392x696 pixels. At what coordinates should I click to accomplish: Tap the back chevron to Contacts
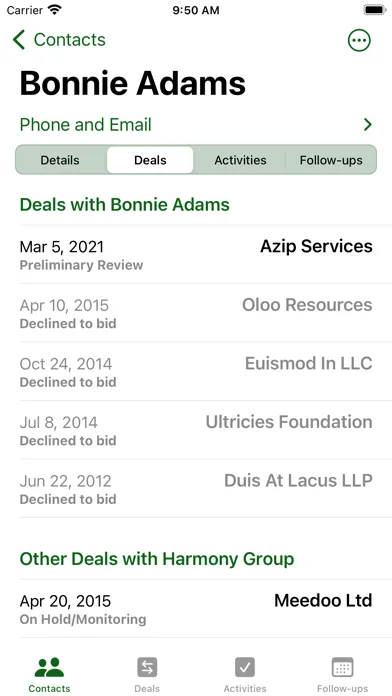point(19,40)
